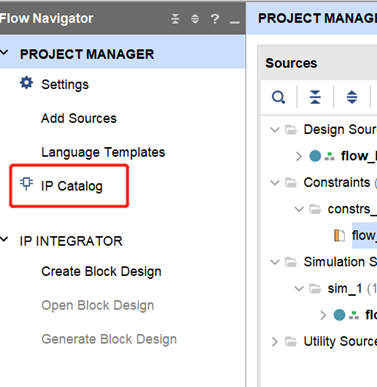This screenshot has height=387, width=377.
Task: Click the Sources search magnifier icon
Action: [x=278, y=97]
